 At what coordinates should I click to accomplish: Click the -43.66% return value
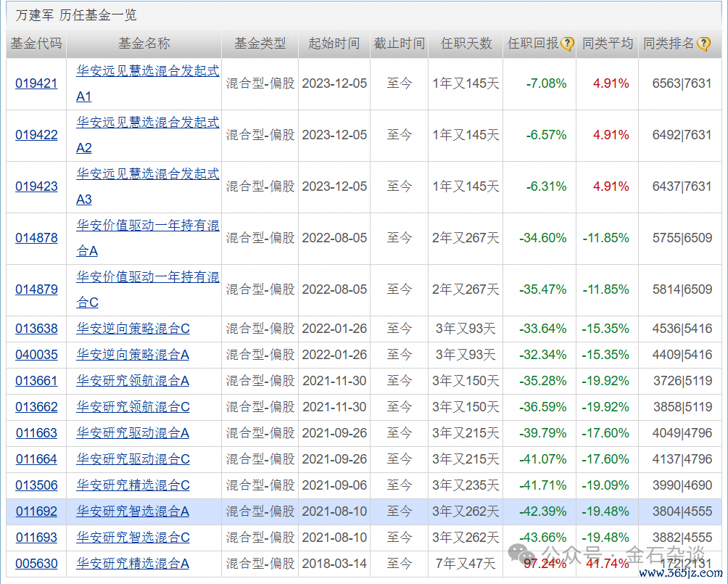point(543,538)
